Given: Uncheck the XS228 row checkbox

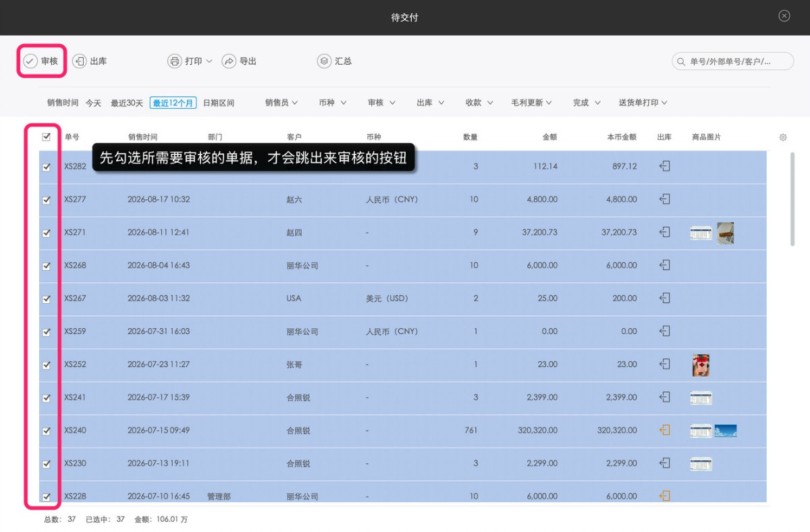Looking at the screenshot, I should tap(47, 497).
